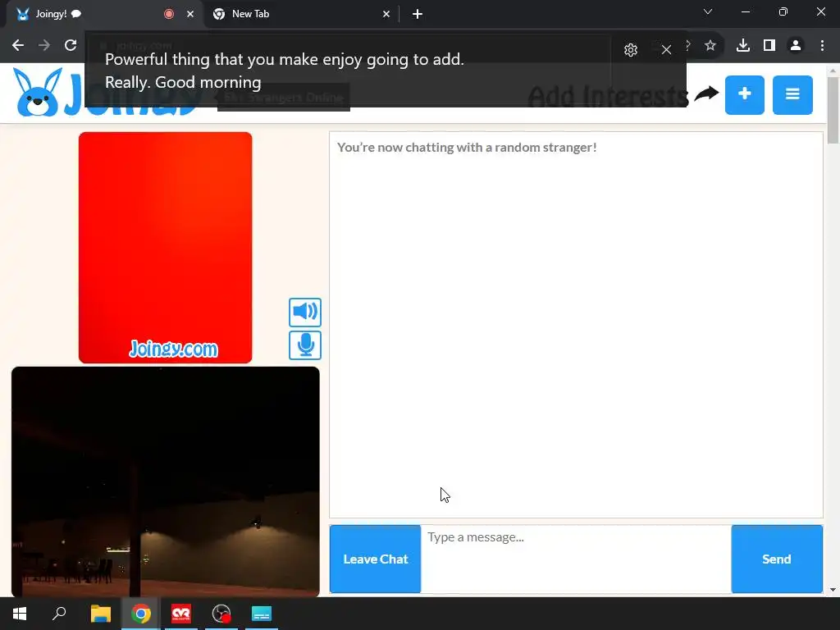Open the Chrome three-dot menu
The image size is (840, 630).
pos(822,46)
